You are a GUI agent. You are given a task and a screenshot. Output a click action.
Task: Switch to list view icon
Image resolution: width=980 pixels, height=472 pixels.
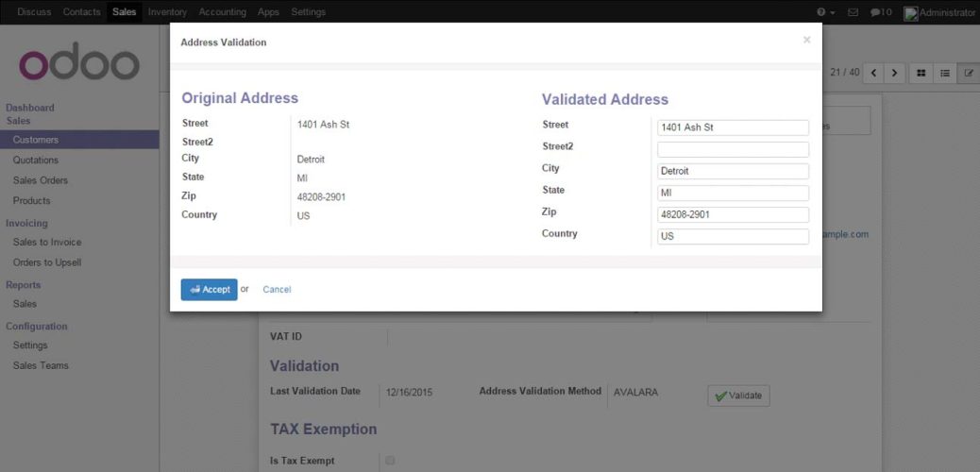945,73
